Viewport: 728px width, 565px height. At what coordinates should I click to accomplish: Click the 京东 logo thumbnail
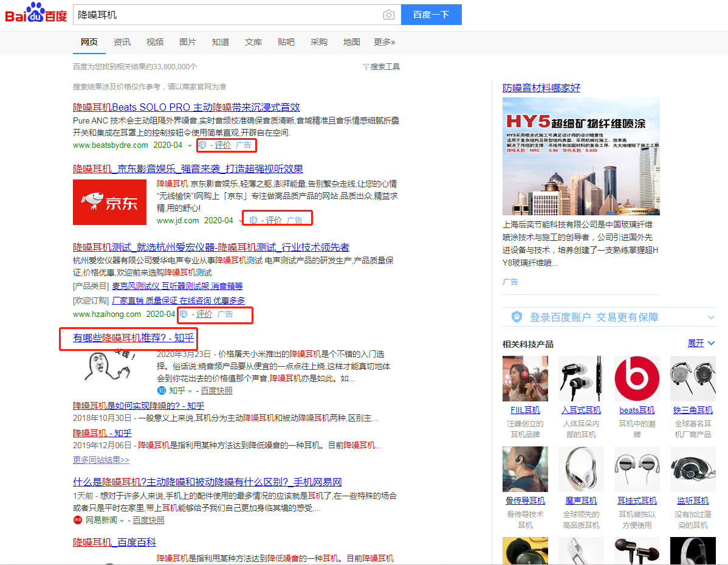pyautogui.click(x=109, y=202)
